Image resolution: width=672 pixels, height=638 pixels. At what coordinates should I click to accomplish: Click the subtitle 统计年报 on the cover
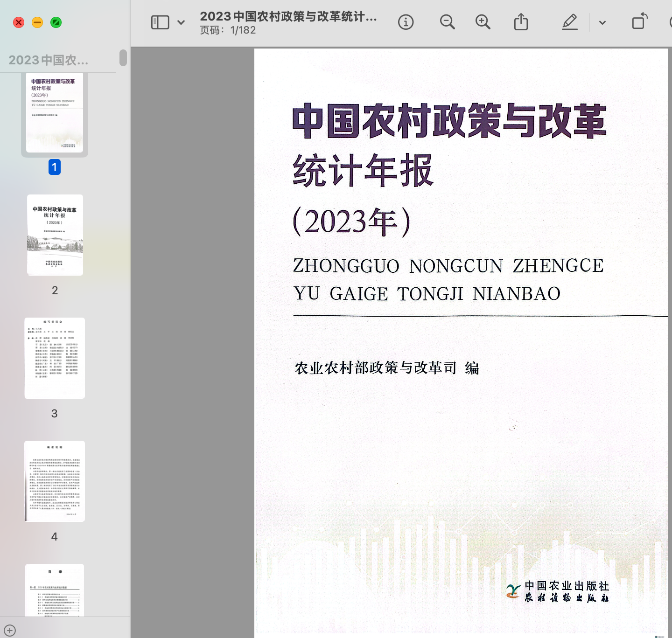tap(363, 171)
